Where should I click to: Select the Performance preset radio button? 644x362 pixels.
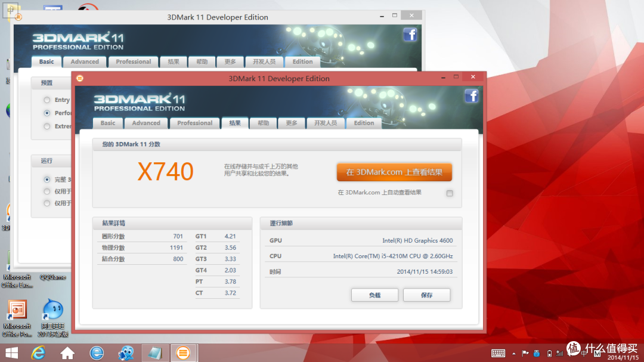[47, 113]
